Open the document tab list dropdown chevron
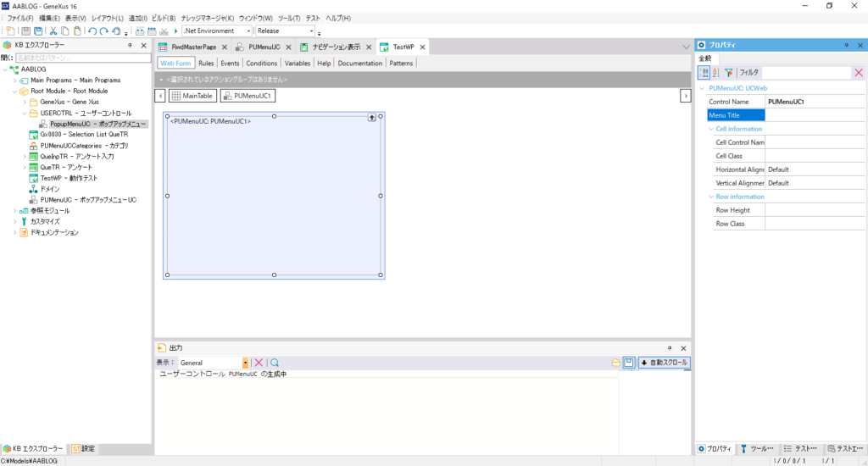This screenshot has width=868, height=466. 686,47
